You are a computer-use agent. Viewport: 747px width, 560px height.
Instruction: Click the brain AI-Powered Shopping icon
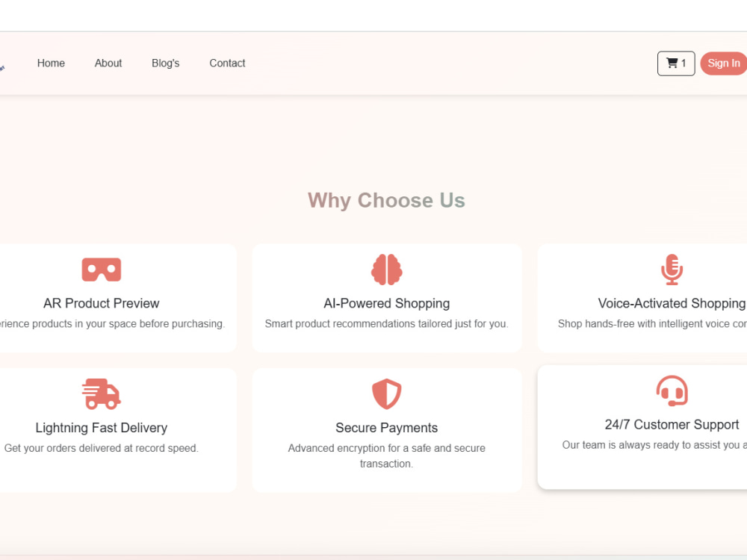point(387,270)
